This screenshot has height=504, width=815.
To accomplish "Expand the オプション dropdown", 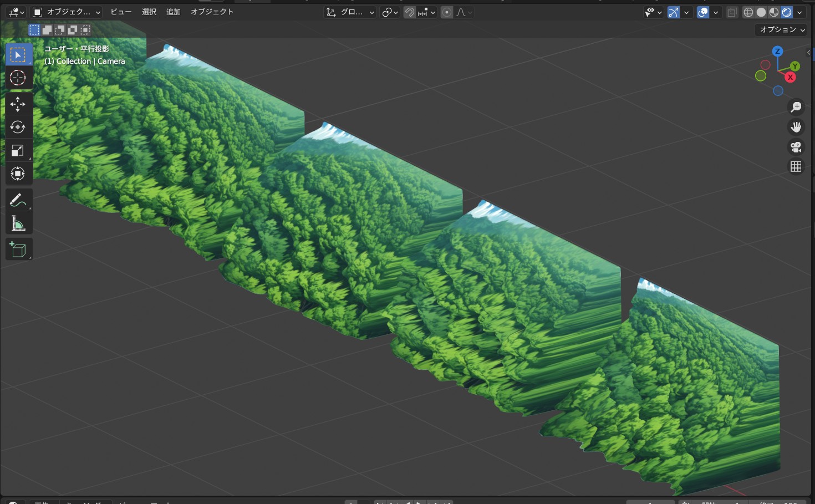I will [782, 29].
